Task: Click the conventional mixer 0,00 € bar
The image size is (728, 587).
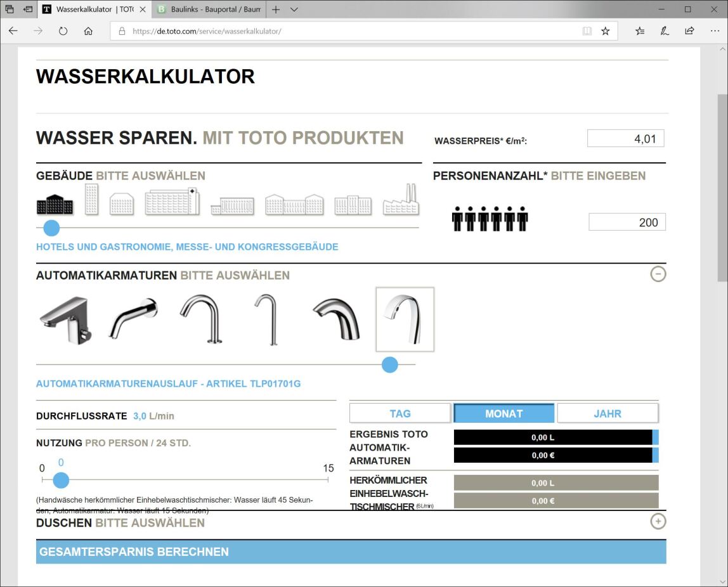Action: 556,501
